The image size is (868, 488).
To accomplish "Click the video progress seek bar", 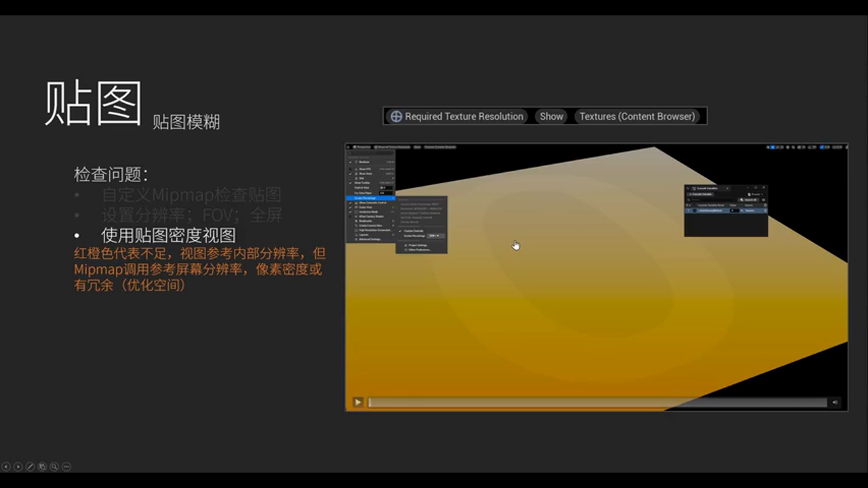I will [597, 402].
